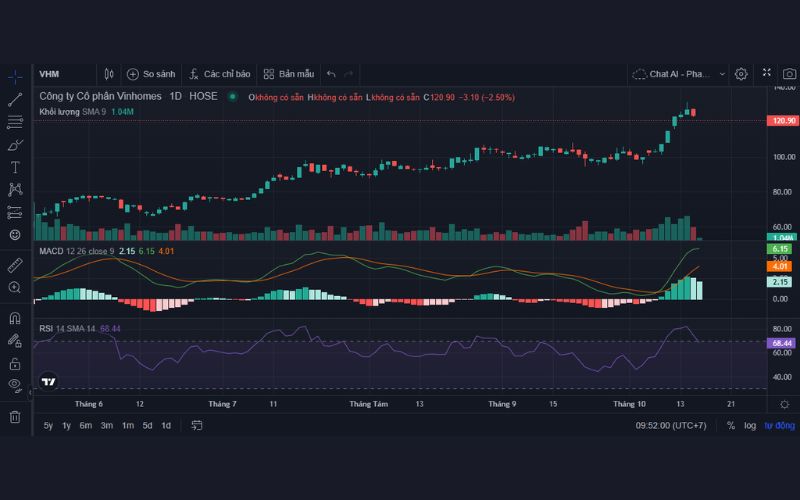Toggle magnet mode in the left toolbar
The height and width of the screenshot is (500, 800).
pos(15,319)
